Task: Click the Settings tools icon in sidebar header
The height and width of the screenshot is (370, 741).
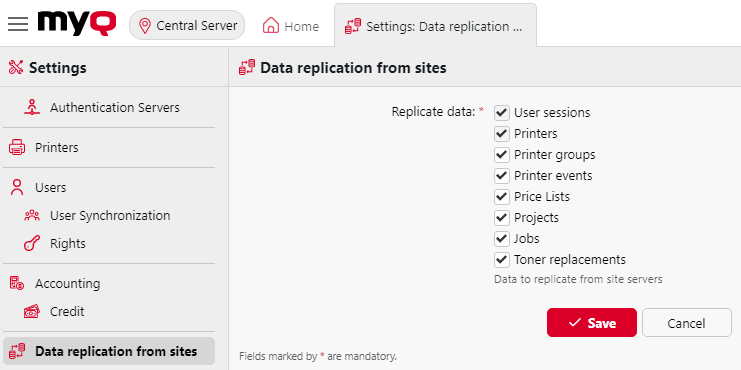Action: pyautogui.click(x=16, y=68)
